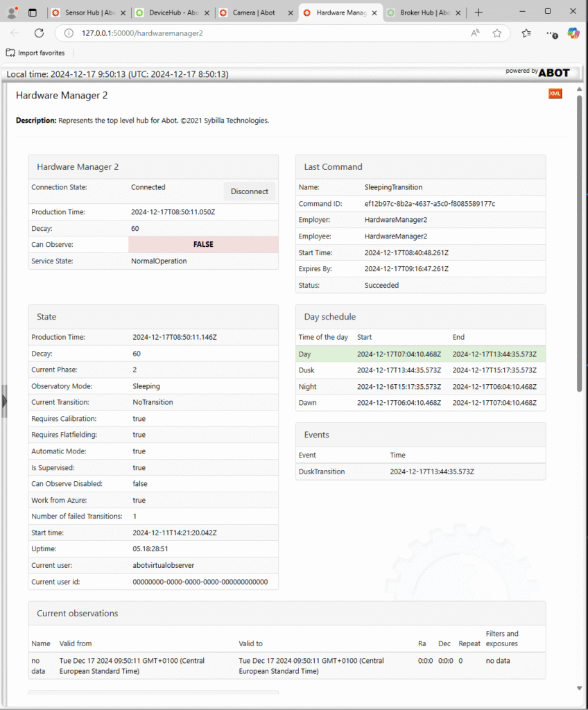
Task: Click the ABOT logo in the header
Action: (553, 73)
